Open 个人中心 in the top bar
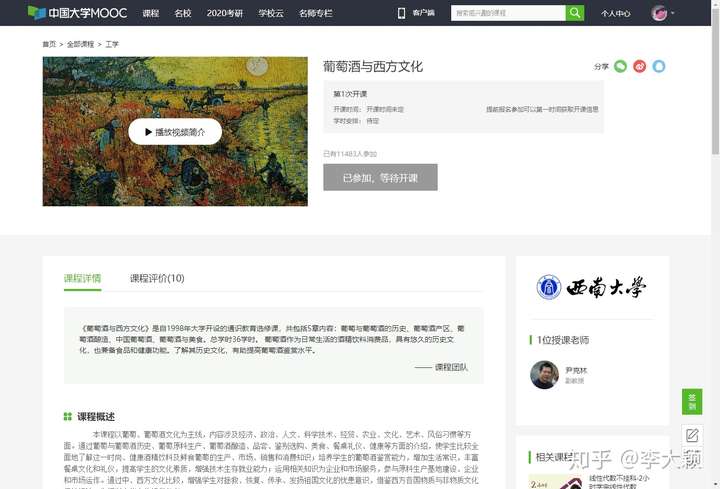 click(615, 13)
